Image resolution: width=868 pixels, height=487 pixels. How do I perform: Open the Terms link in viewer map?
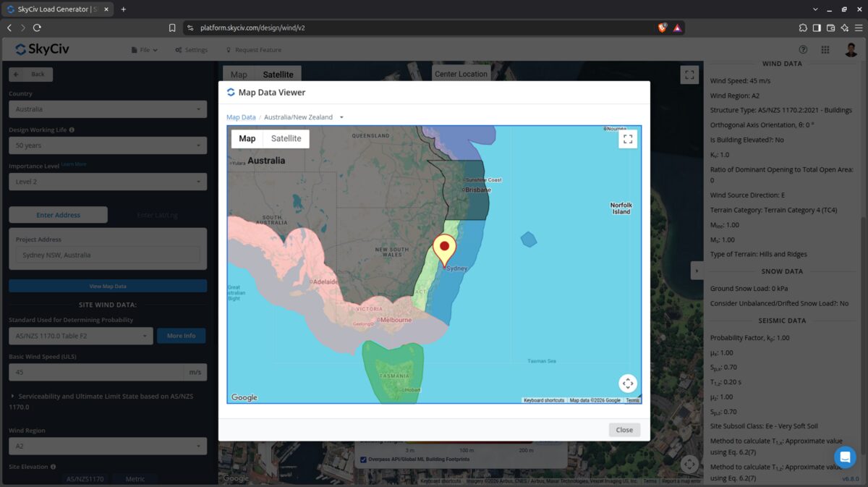tap(632, 400)
